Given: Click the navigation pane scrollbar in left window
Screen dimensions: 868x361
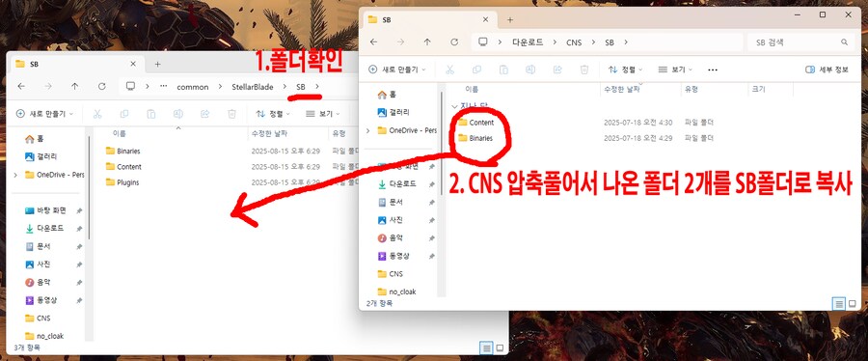Looking at the screenshot, I should tap(89, 188).
